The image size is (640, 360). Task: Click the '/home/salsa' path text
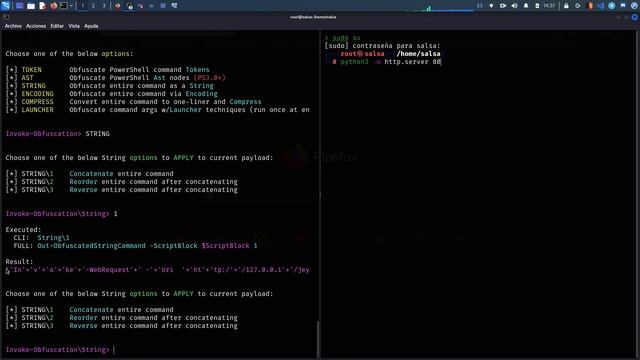[x=418, y=54]
